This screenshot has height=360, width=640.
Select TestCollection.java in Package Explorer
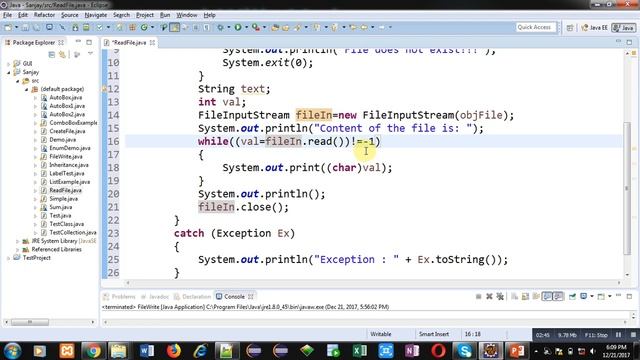coord(73,233)
